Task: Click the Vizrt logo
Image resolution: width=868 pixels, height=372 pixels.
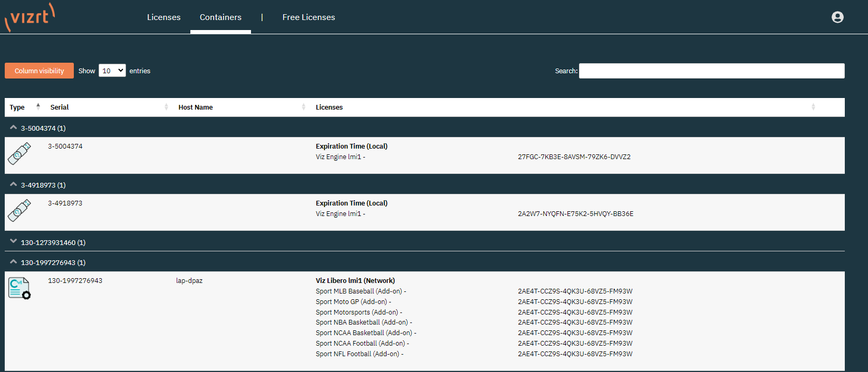Action: point(30,17)
